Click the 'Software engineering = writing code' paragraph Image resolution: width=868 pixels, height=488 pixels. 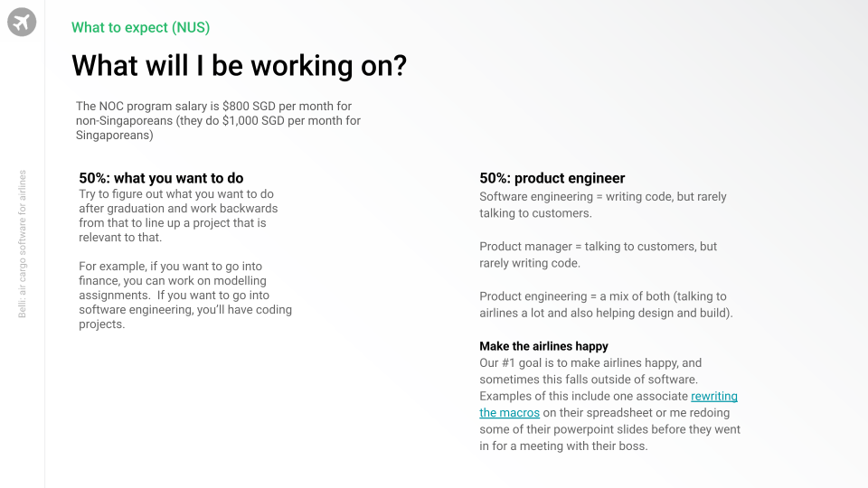point(603,205)
